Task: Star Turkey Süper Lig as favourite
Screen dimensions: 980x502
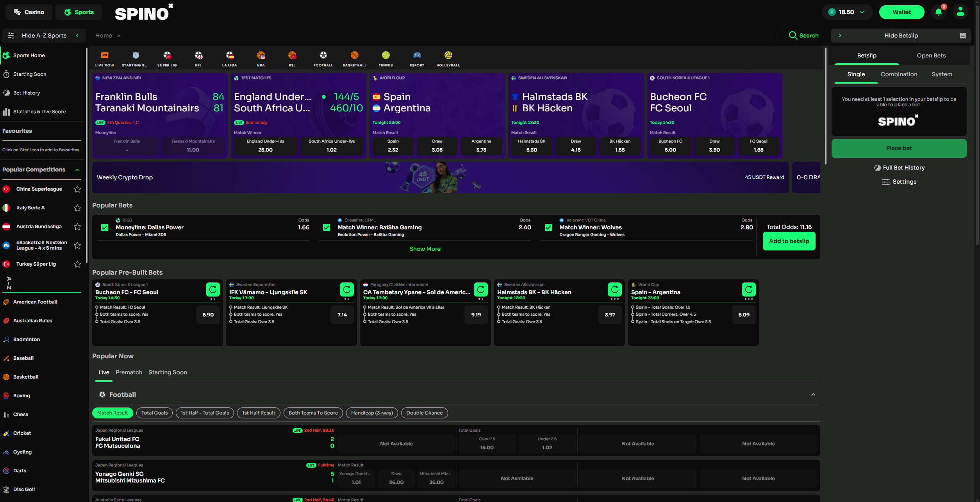Action: click(x=77, y=264)
